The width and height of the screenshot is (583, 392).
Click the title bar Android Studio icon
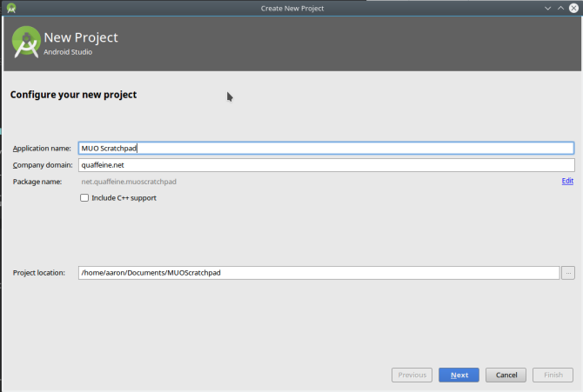pyautogui.click(x=11, y=8)
